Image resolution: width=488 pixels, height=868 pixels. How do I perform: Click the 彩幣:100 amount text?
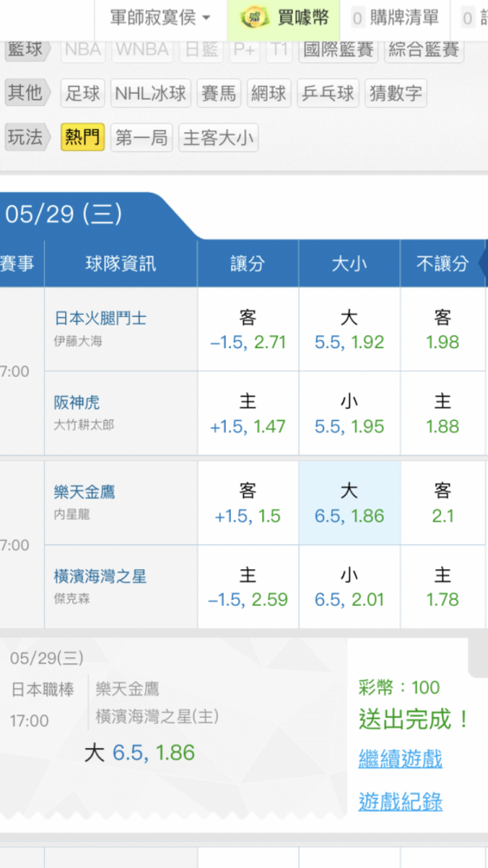[399, 688]
